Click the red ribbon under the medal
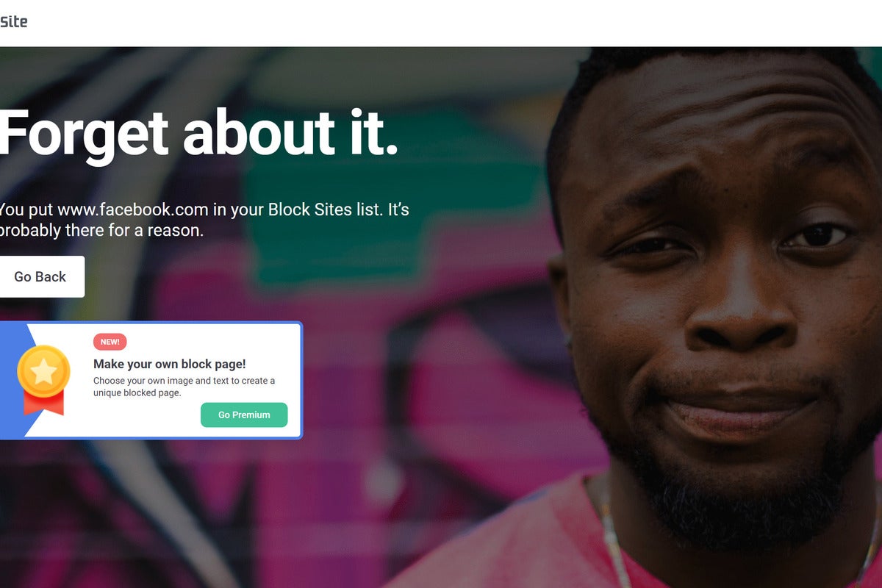882x588 pixels. click(43, 403)
